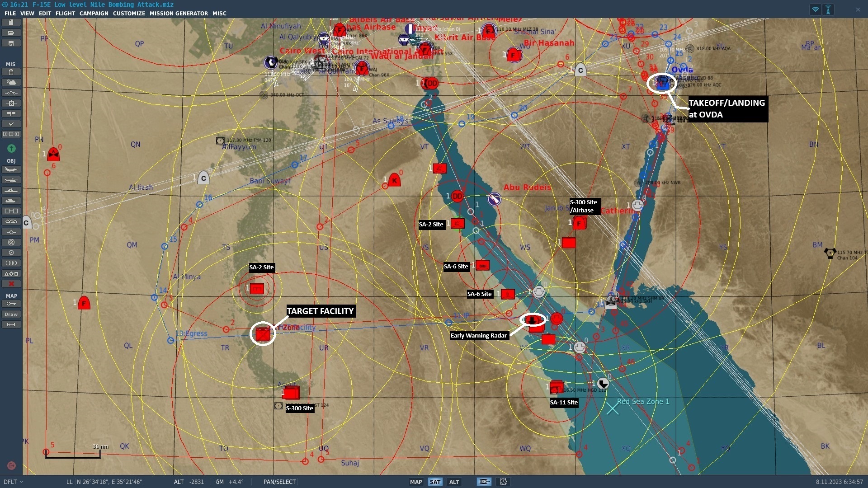The image size is (868, 488).
Task: Click the add airplane group icon
Action: (x=11, y=169)
